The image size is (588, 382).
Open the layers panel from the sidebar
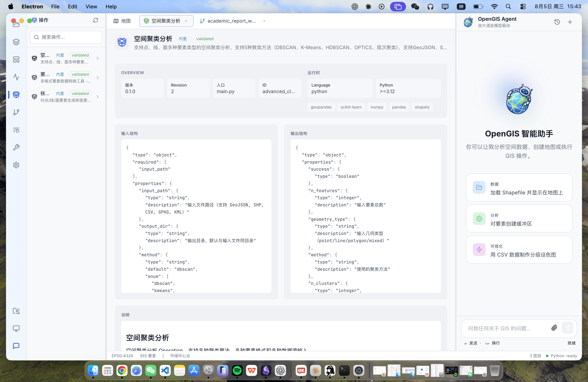16,42
